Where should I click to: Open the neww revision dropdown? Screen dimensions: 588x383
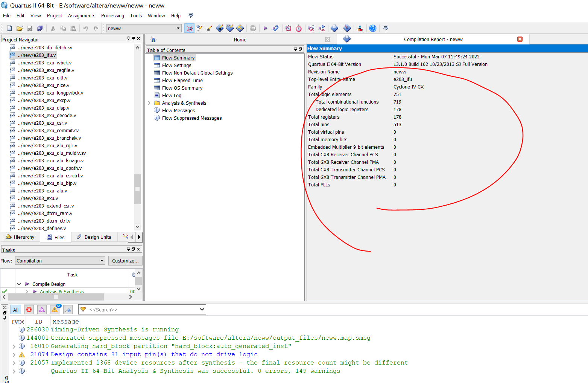(x=178, y=28)
